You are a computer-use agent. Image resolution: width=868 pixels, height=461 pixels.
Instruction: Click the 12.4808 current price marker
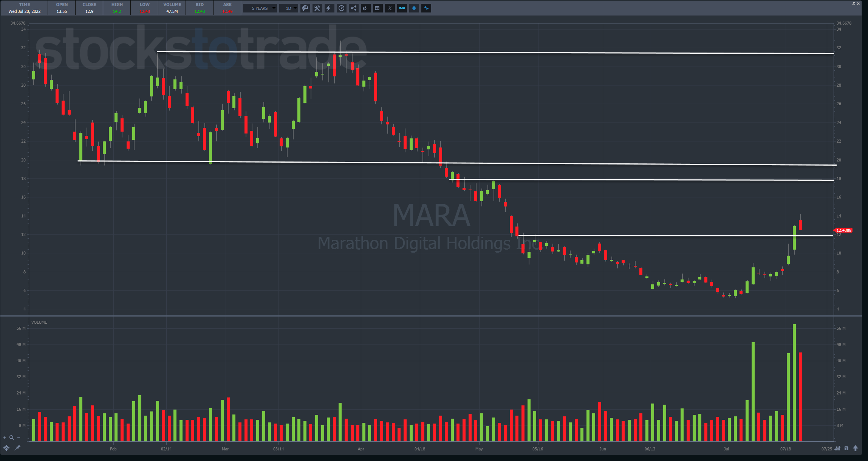click(843, 230)
